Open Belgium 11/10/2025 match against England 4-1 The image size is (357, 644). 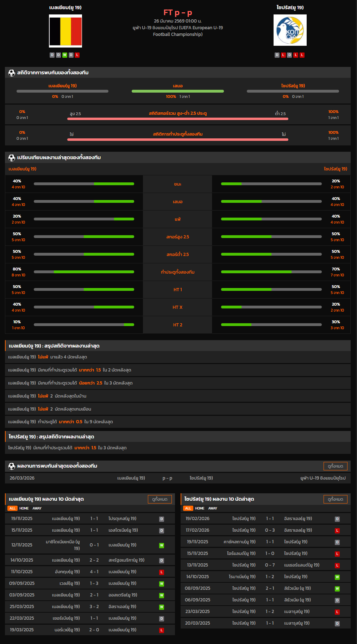tap(90, 572)
